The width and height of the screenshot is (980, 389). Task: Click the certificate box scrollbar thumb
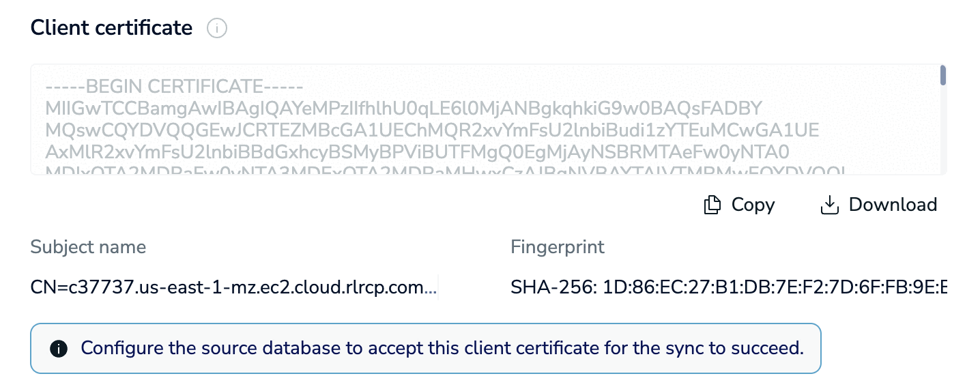point(942,75)
